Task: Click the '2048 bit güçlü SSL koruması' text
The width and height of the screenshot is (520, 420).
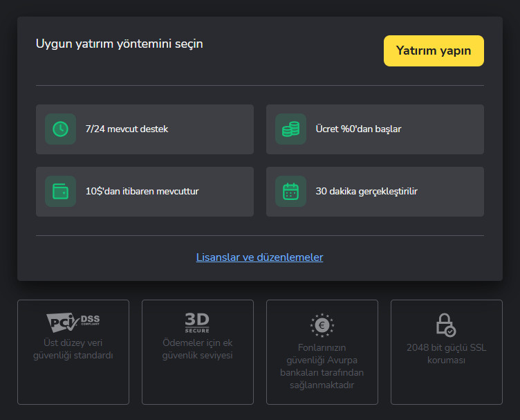Action: (446, 354)
